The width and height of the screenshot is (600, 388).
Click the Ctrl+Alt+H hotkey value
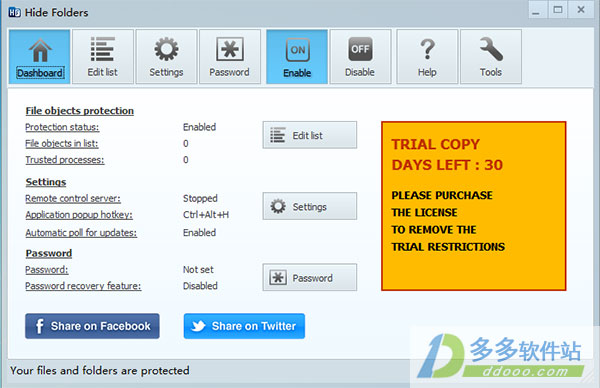point(206,215)
